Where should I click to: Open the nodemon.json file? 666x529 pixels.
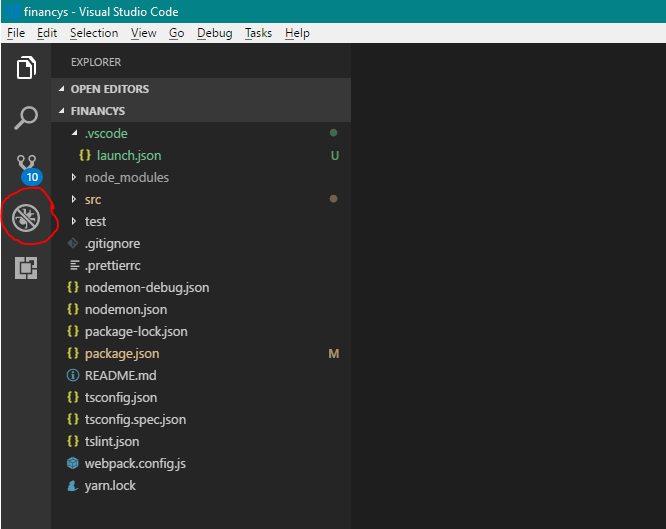pyautogui.click(x=126, y=310)
